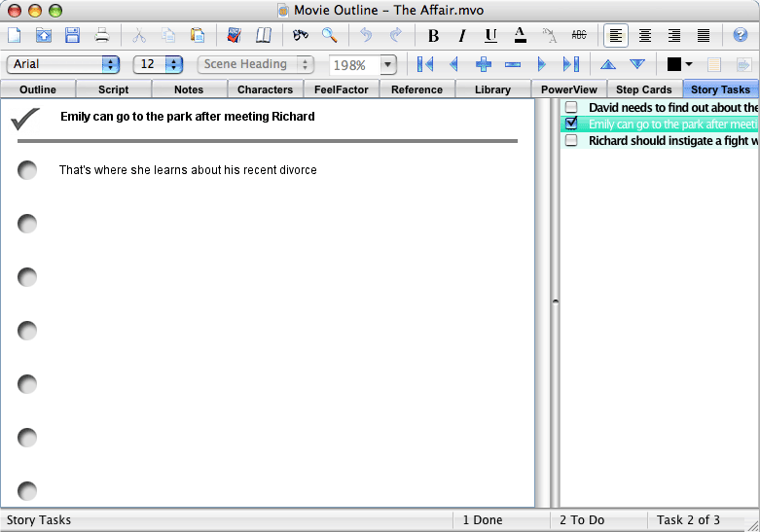The image size is (760, 532).
Task: Switch to the Script tab
Action: point(114,89)
